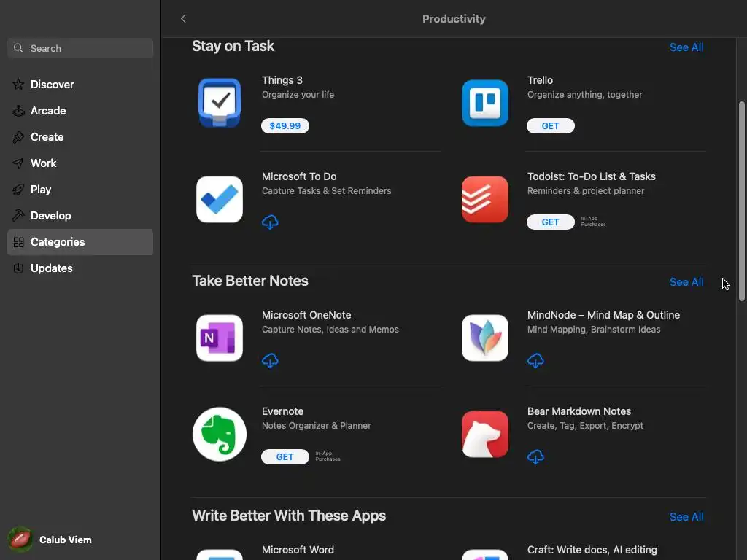The height and width of the screenshot is (560, 747).
Task: Download Microsoft OneNote via cloud icon
Action: click(x=270, y=360)
